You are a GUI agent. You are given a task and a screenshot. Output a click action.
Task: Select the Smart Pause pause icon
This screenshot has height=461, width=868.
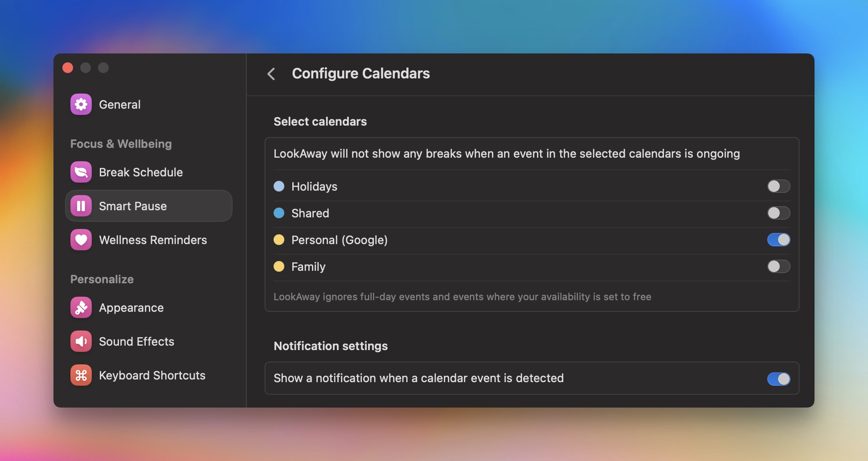[81, 206]
